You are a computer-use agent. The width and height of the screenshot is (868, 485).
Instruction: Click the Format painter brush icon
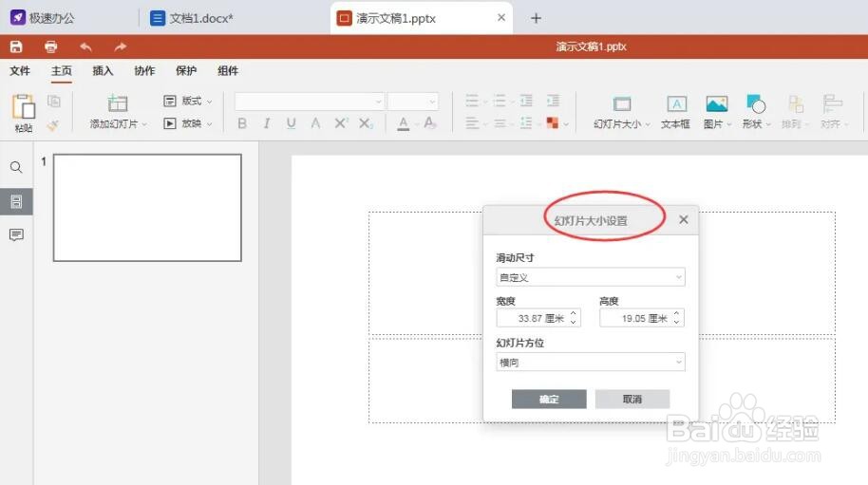[53, 125]
